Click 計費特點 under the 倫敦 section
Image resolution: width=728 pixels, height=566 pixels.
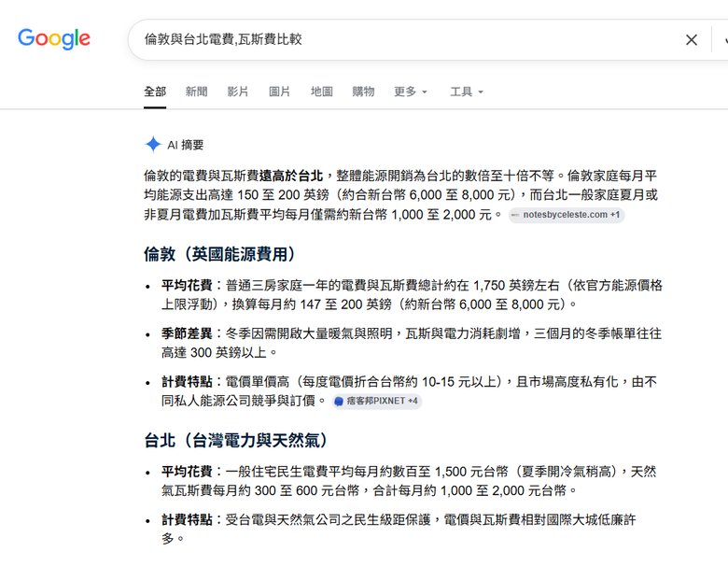187,381
